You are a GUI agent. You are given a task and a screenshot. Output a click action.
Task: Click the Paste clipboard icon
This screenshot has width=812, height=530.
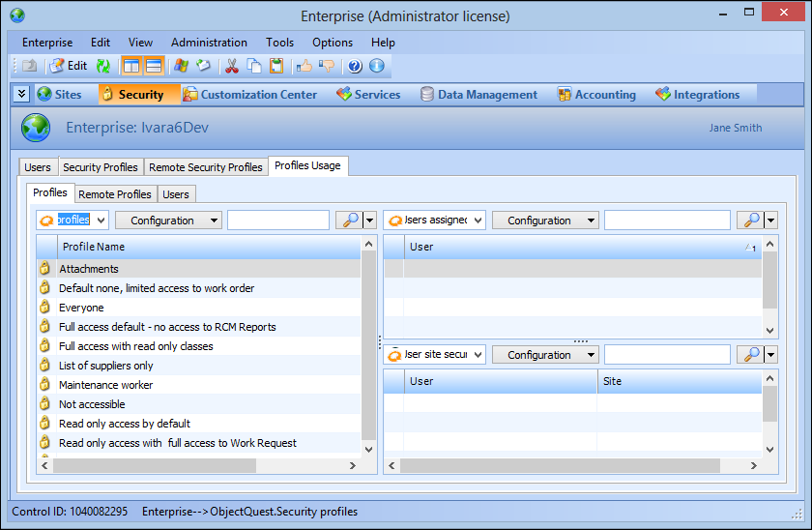(x=276, y=66)
